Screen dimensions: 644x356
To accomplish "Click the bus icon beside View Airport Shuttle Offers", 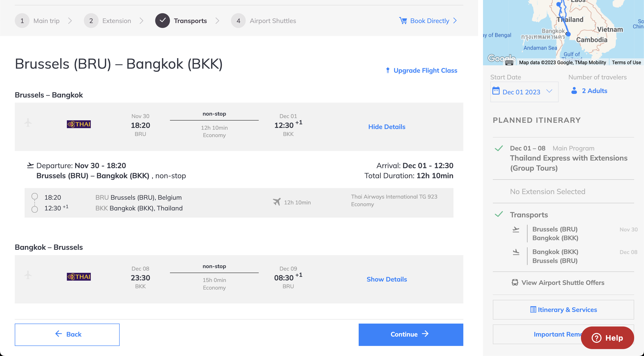I will point(515,282).
